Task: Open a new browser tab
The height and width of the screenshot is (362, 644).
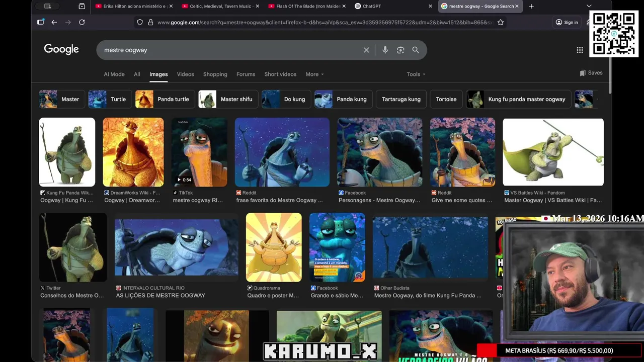Action: [x=531, y=6]
